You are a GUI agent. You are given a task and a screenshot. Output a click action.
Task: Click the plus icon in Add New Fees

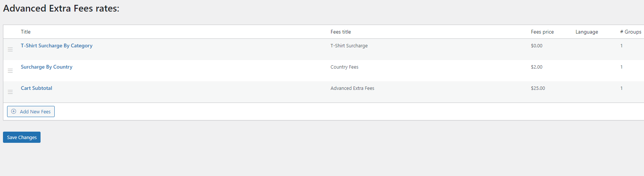[14, 111]
